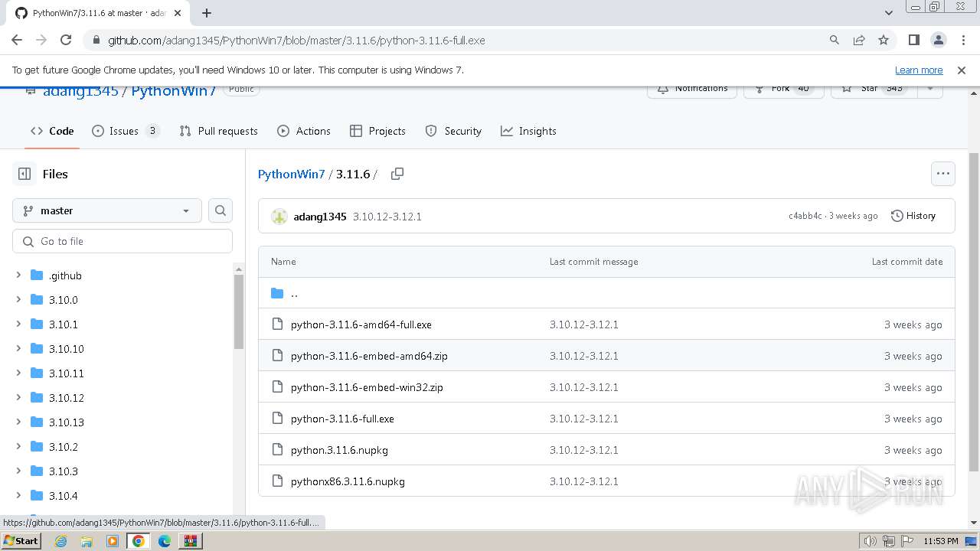This screenshot has width=980, height=551.
Task: Open a new browser tab
Action: (207, 13)
